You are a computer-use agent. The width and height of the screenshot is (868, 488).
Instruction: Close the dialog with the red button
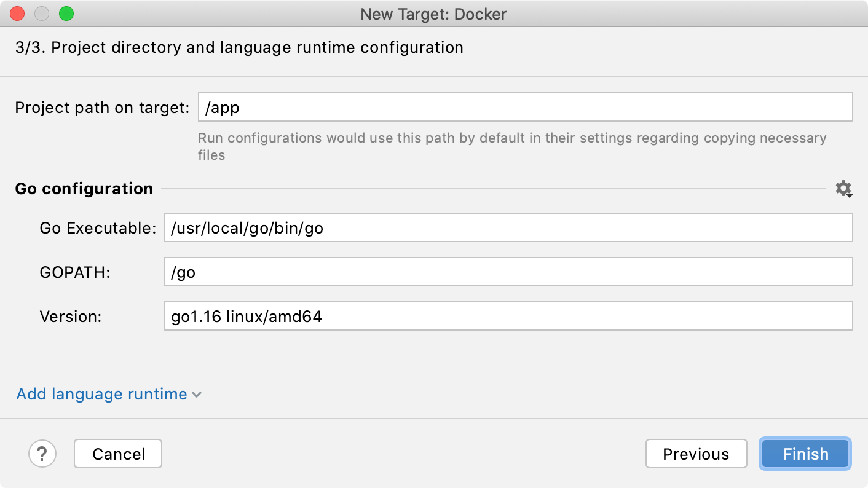pos(17,14)
